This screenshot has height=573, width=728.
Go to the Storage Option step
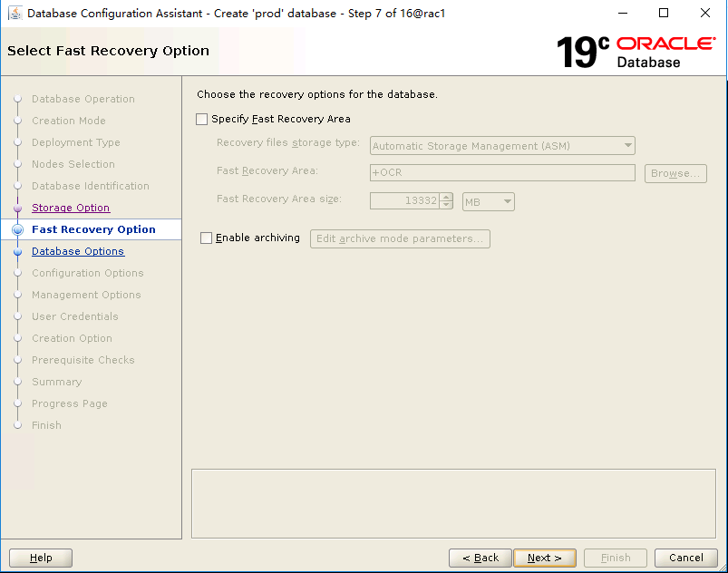[71, 208]
